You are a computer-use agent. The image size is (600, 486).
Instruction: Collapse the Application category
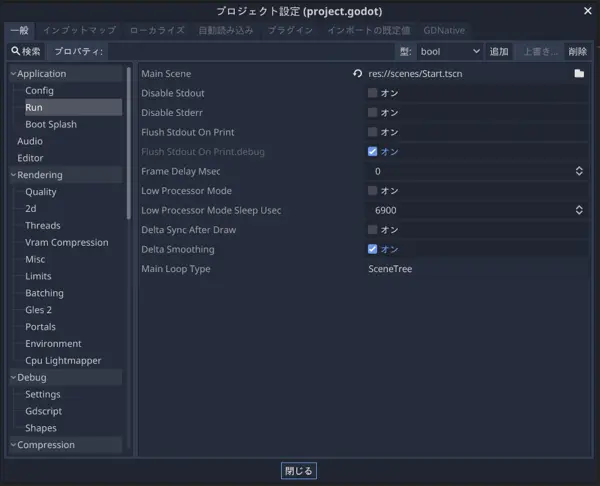[13, 73]
